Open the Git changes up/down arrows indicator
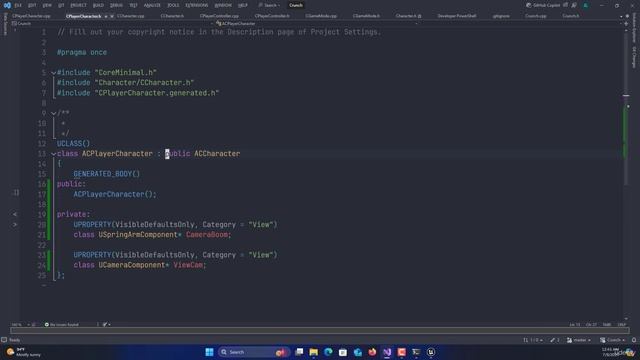 (533, 340)
